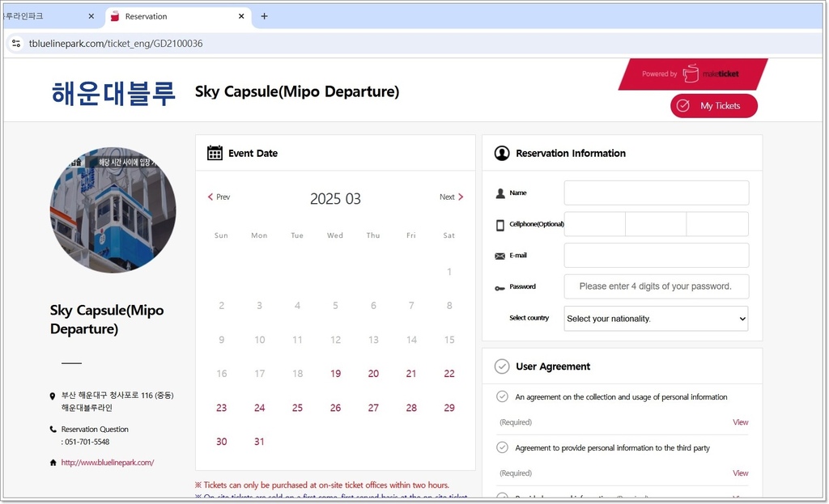Click the 2025 03 month heading
This screenshot has height=504, width=829.
[335, 199]
